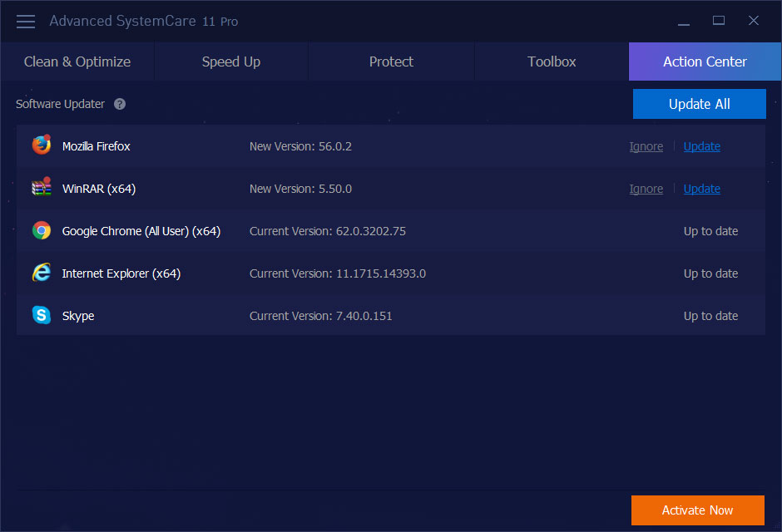Click Current Version: 62.0.3202.75 text
The height and width of the screenshot is (532, 782).
(328, 231)
